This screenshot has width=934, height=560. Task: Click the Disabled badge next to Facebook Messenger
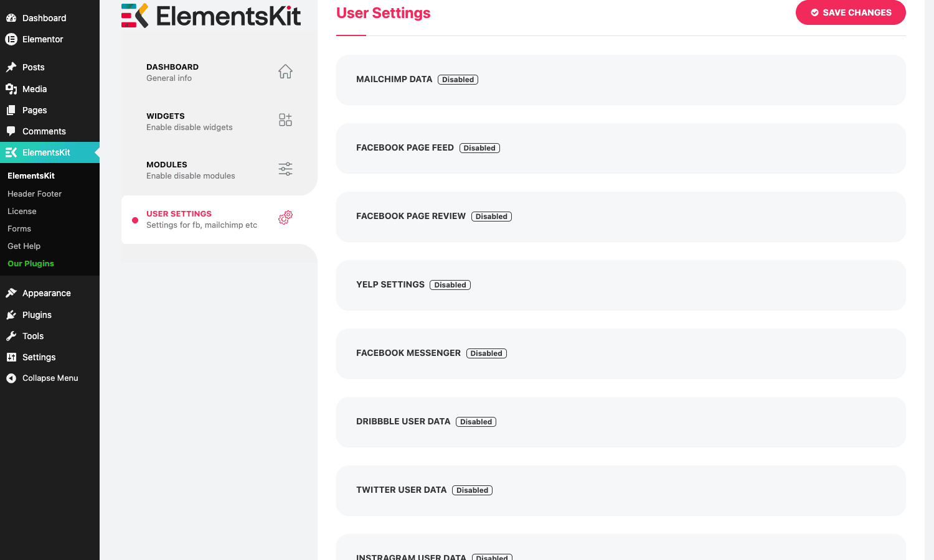coord(486,353)
